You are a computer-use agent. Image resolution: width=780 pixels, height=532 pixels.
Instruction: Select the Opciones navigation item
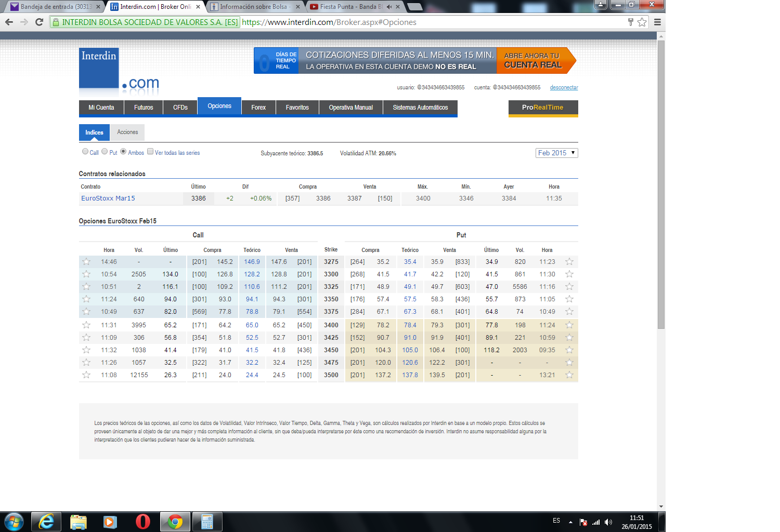coord(219,106)
